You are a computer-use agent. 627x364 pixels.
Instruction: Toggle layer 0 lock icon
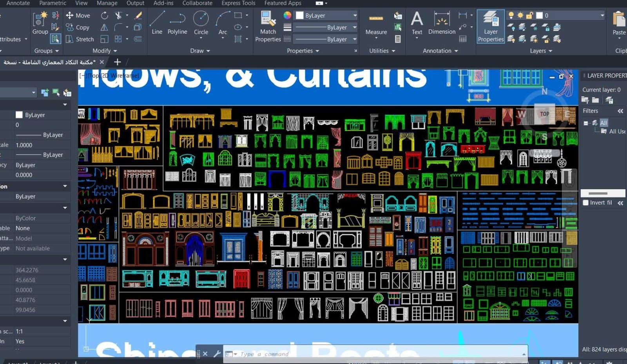[529, 15]
